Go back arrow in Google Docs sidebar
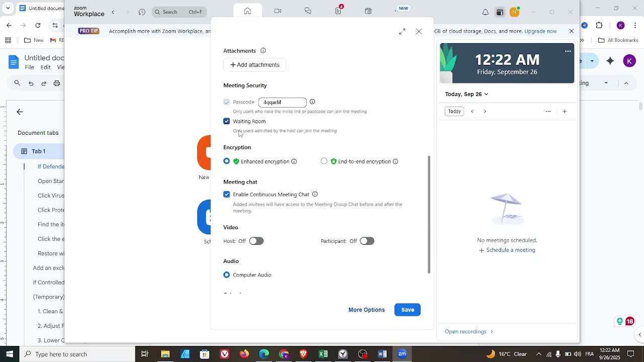Viewport: 644px width, 362px height. [x=20, y=112]
